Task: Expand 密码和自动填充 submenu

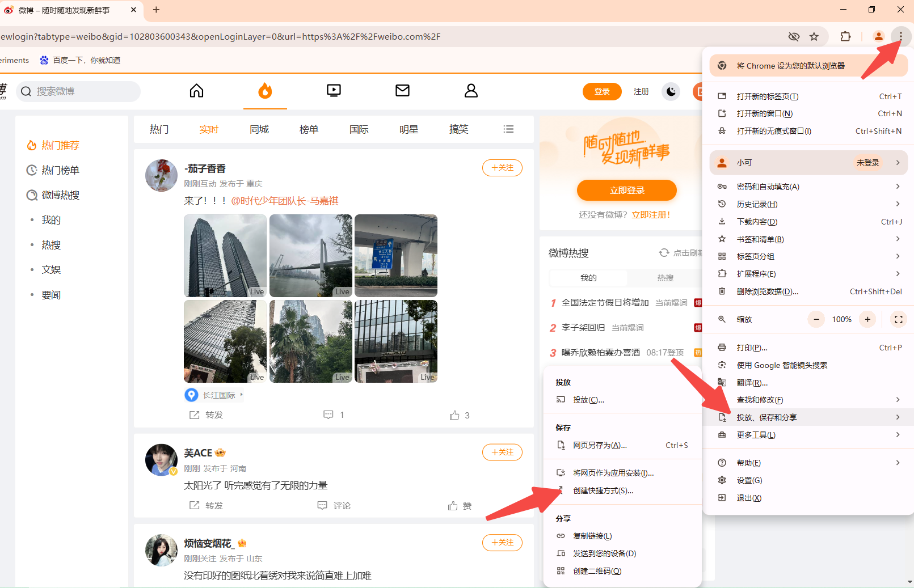Action: (x=808, y=187)
